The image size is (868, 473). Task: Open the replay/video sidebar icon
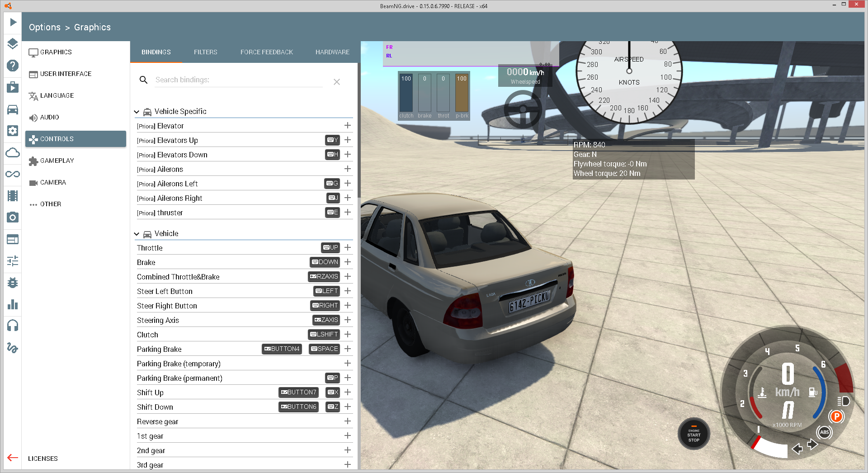13,87
